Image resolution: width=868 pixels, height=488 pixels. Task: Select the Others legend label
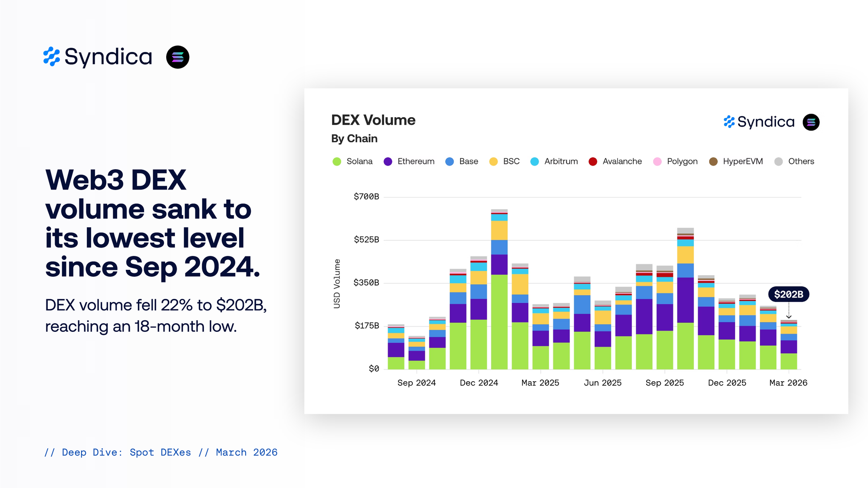pyautogui.click(x=801, y=161)
